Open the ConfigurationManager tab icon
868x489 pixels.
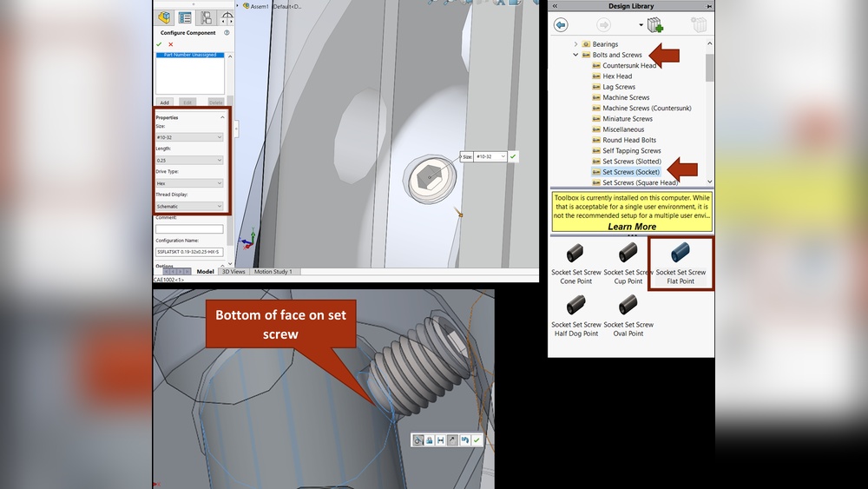206,17
